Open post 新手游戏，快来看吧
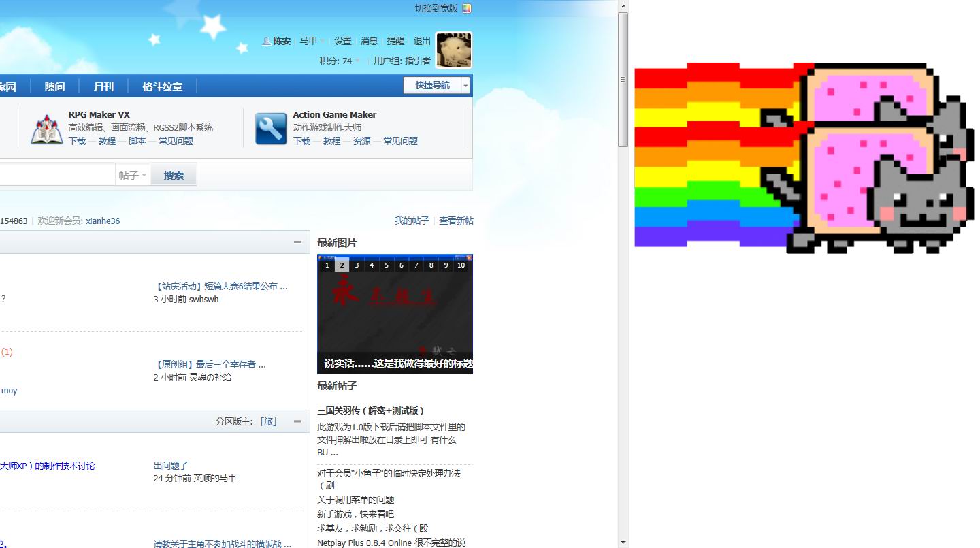Viewport: 980px width, 548px height. pos(355,514)
